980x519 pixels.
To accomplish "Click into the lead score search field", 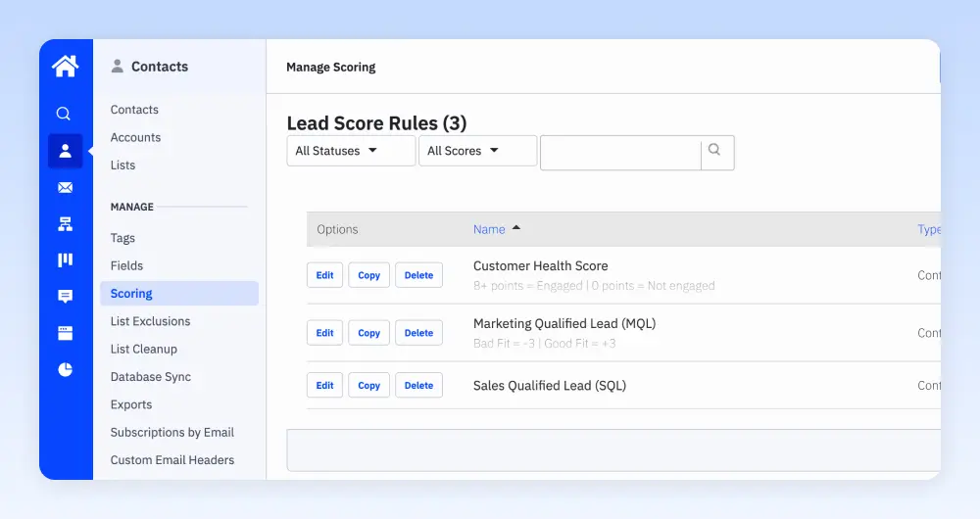I will pyautogui.click(x=620, y=153).
